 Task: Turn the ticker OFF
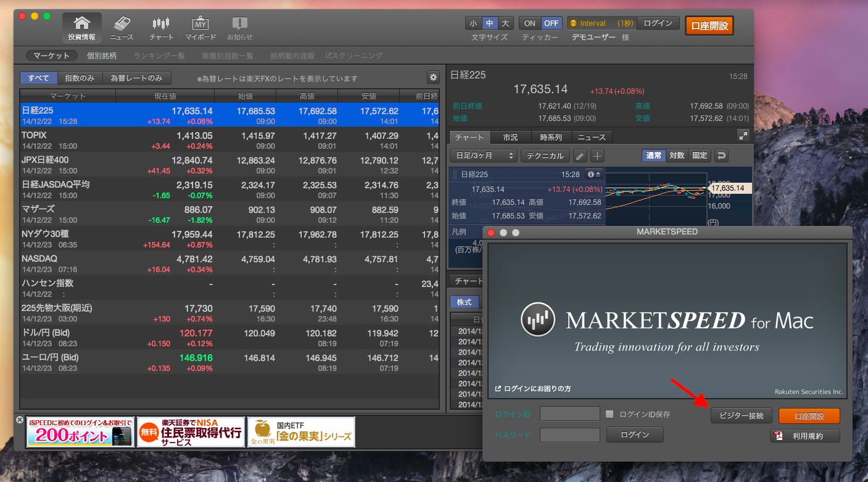[551, 23]
